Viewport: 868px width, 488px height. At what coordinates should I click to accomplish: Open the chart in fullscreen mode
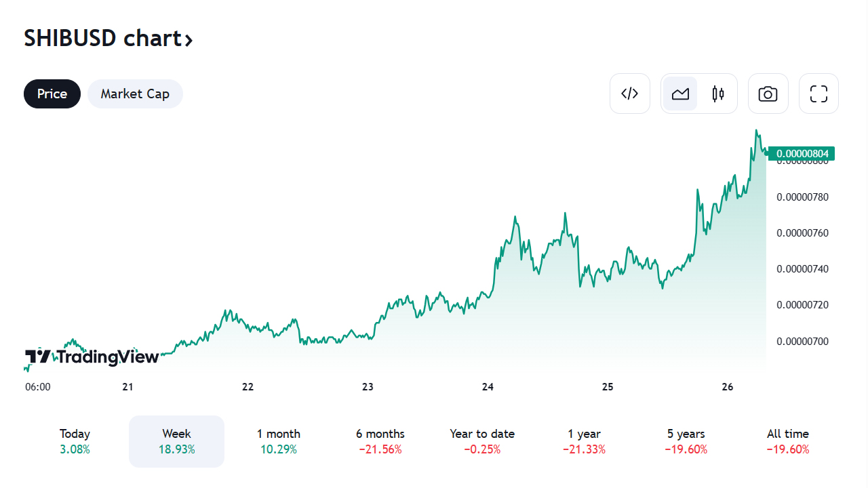pos(818,94)
